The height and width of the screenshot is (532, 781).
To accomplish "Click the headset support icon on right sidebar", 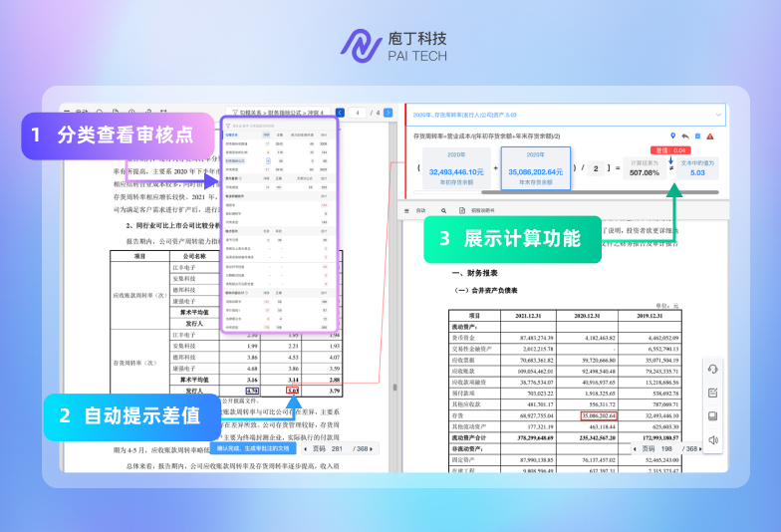I will coord(713,369).
